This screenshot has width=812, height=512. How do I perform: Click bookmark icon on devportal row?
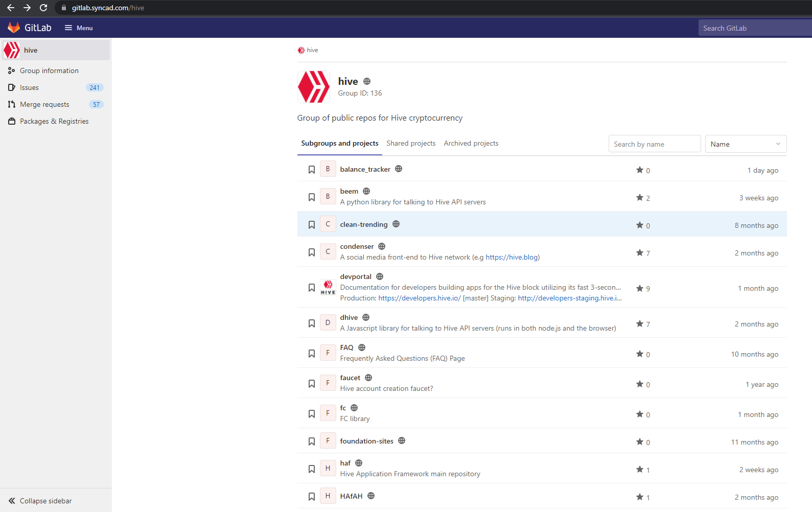312,288
